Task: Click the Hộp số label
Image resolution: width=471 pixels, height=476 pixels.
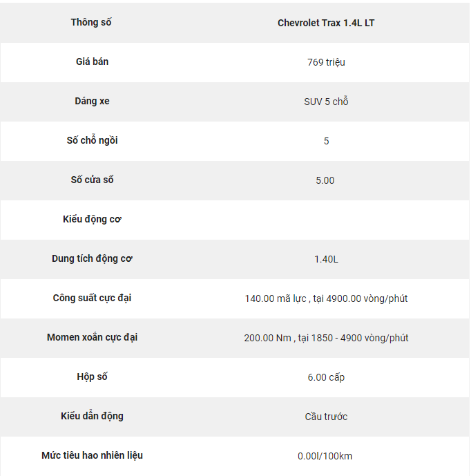Action: point(92,377)
